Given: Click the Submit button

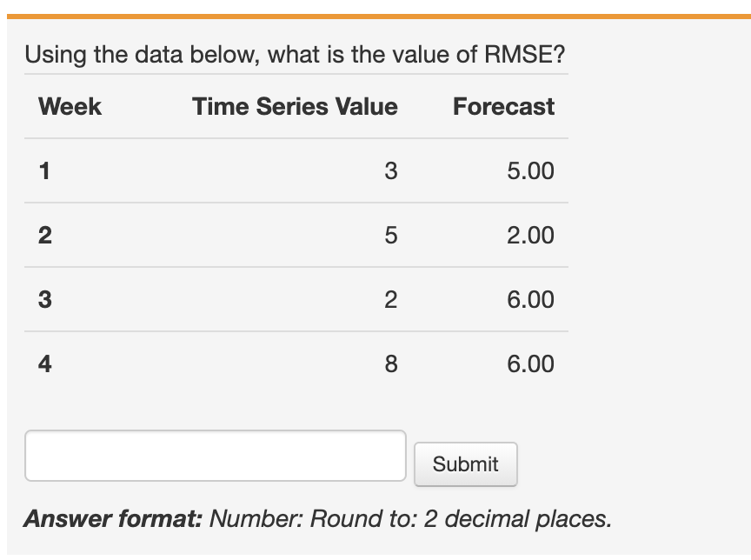Looking at the screenshot, I should point(466,463).
